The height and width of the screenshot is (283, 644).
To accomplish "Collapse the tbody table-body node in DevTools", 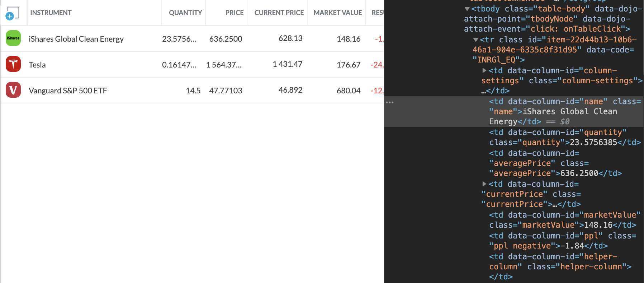I will tap(467, 9).
